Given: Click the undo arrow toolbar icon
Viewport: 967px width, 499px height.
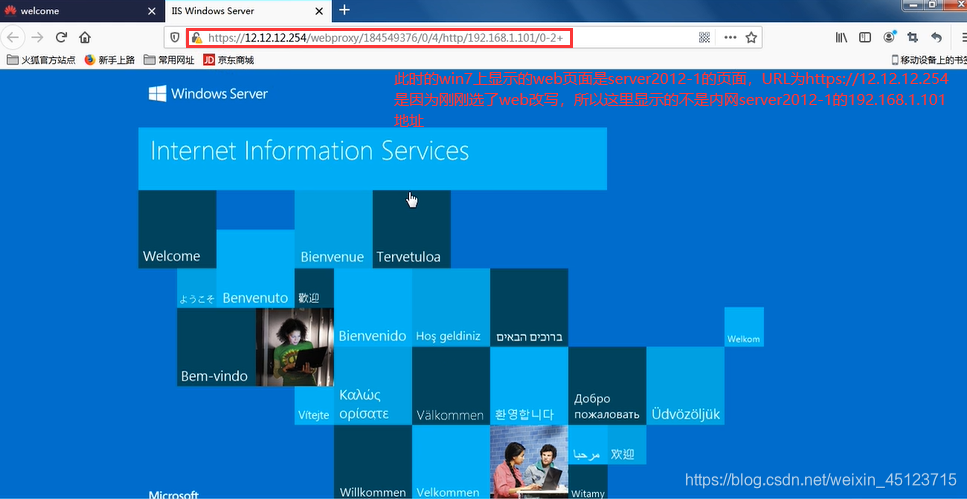Looking at the screenshot, I should [937, 38].
